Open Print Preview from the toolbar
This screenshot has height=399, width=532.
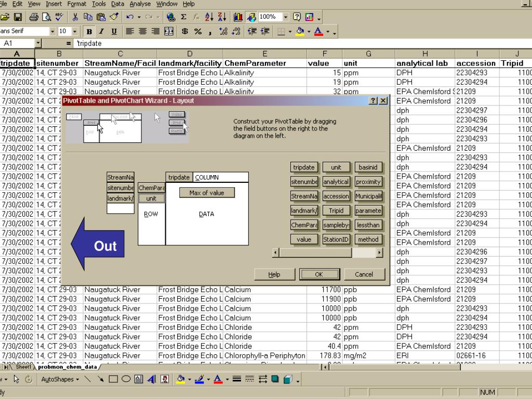46,17
